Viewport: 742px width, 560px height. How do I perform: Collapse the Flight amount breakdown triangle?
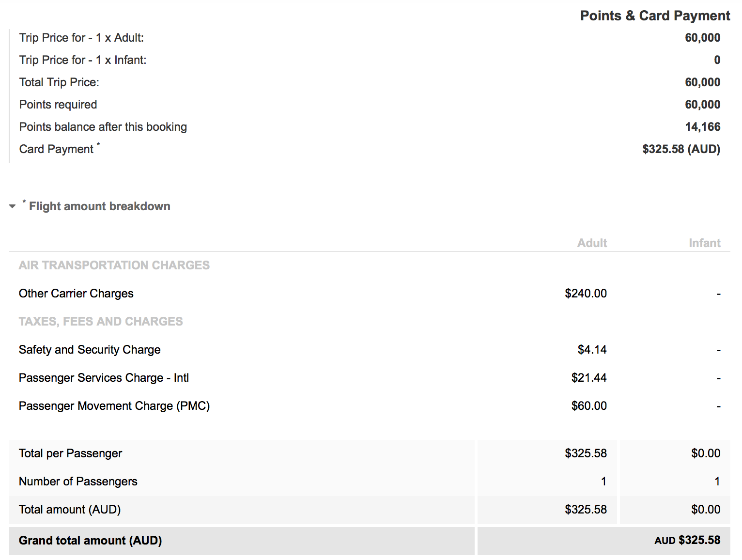click(13, 206)
